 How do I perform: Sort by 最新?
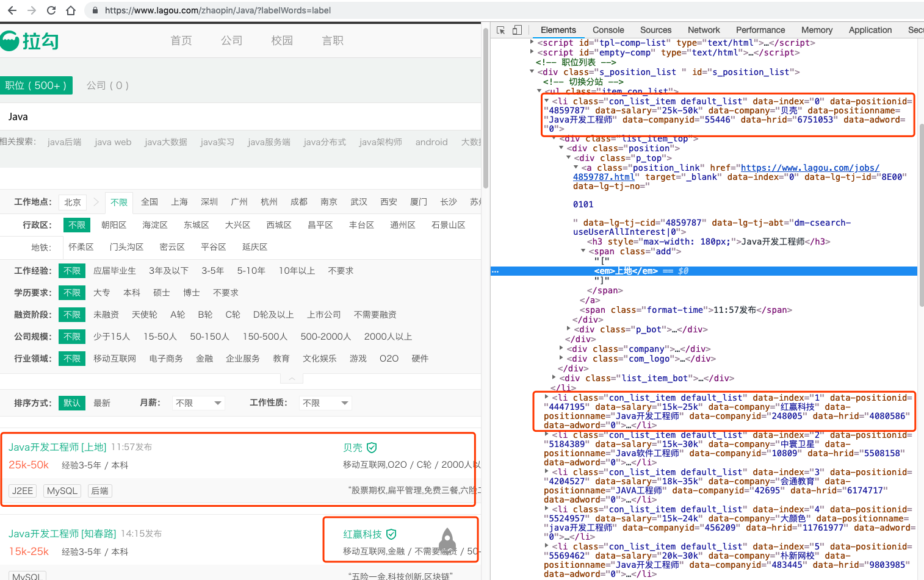[x=102, y=403]
